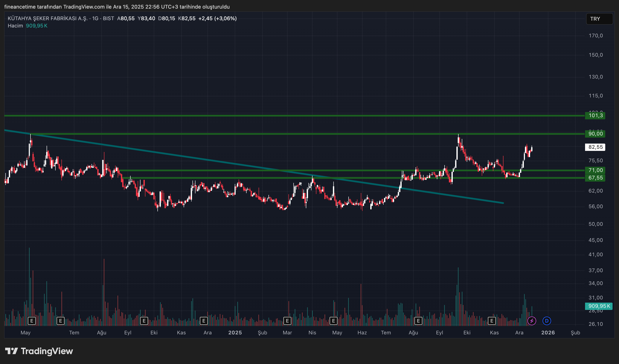
Task: Click the 2026 label on time axis
Action: click(548, 333)
